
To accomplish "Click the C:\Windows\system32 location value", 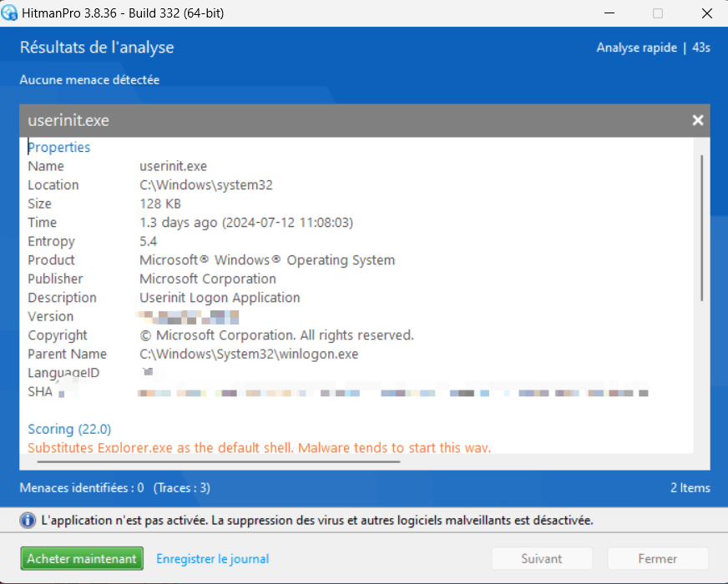I will tap(206, 185).
